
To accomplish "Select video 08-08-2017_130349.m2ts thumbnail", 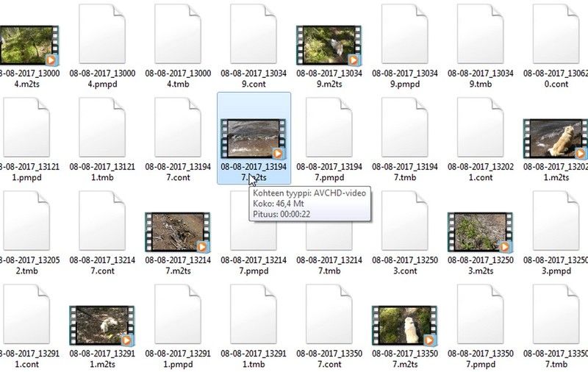I will (x=329, y=46).
